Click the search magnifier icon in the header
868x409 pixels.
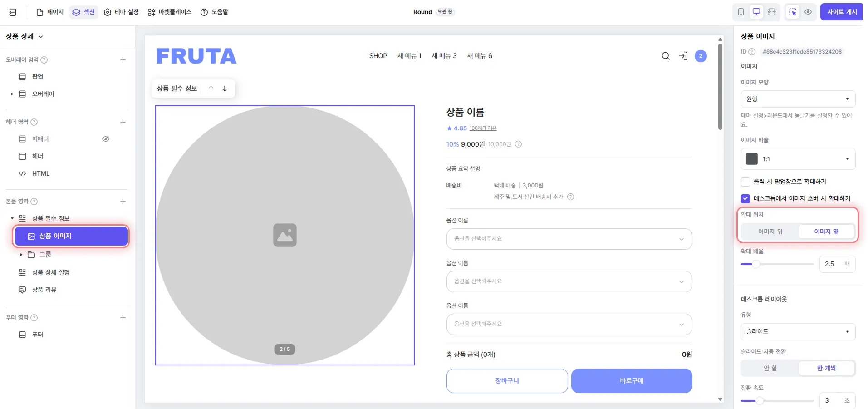[666, 56]
